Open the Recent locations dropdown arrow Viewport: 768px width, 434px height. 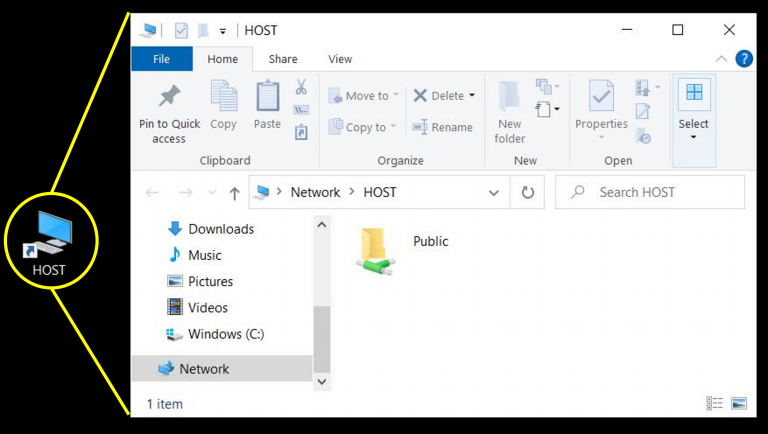pyautogui.click(x=212, y=193)
